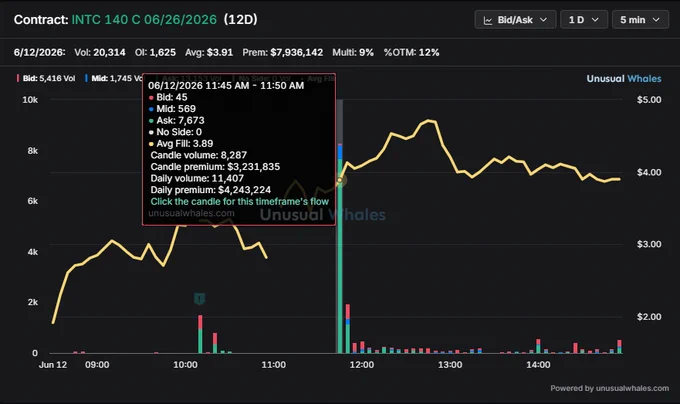Click the 'Candle premium: $3,231,835' tooltip line

click(215, 167)
